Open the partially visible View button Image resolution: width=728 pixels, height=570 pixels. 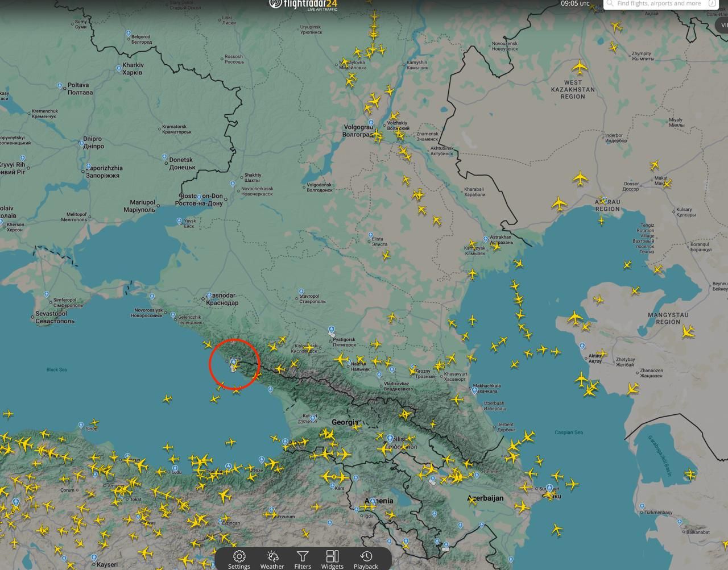[722, 25]
